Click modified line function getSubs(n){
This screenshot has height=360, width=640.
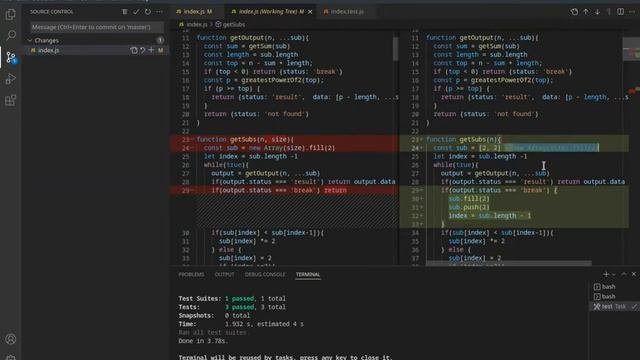pyautogui.click(x=464, y=139)
